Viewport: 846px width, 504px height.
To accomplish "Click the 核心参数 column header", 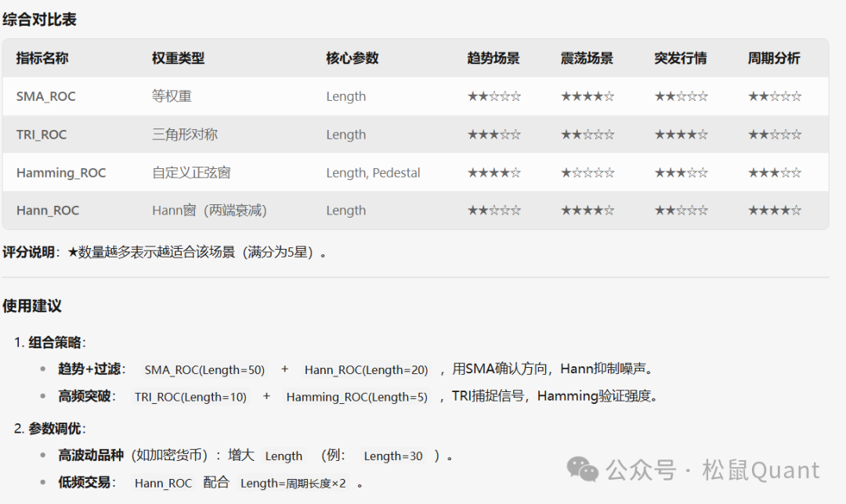I will (352, 58).
